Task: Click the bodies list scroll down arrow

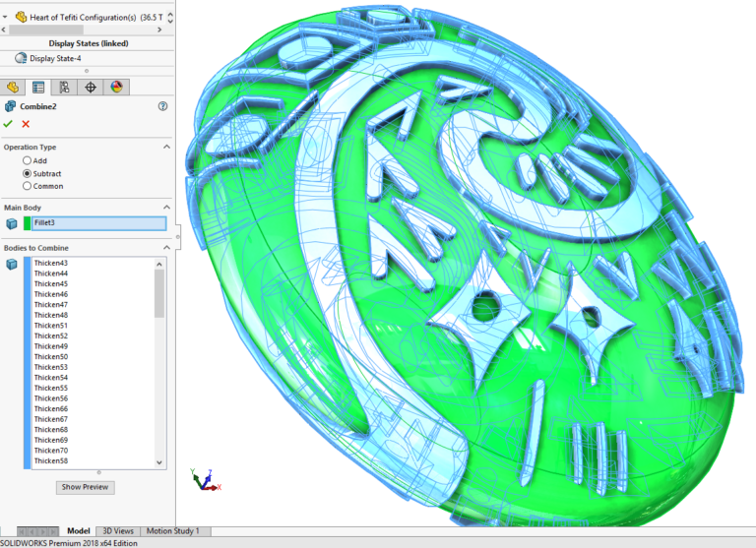Action: pos(159,461)
